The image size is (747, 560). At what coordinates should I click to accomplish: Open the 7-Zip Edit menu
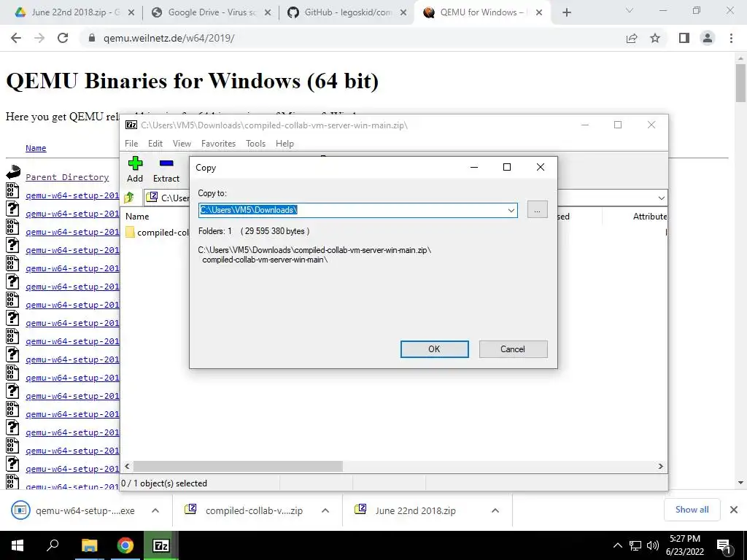(x=155, y=144)
